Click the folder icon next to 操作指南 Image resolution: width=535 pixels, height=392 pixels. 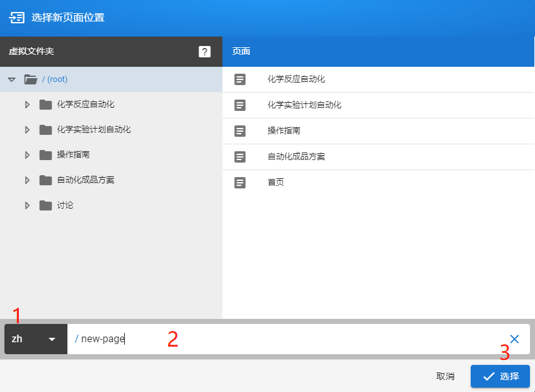[x=45, y=154]
